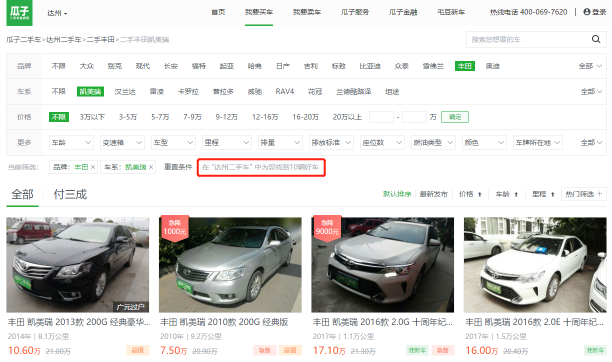Click the green Guazi logo
Image resolution: width=612 pixels, height=362 pixels.
tap(20, 12)
